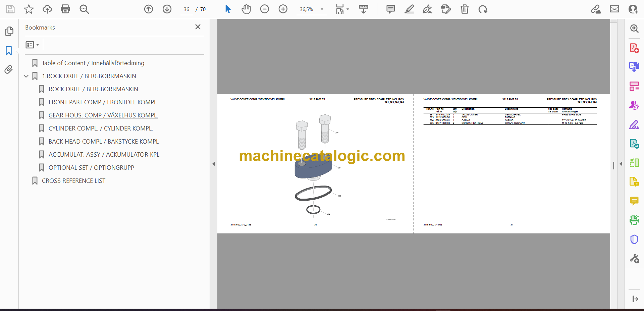Image resolution: width=644 pixels, height=311 pixels.
Task: Expand the right tools pane button
Action: [635, 299]
